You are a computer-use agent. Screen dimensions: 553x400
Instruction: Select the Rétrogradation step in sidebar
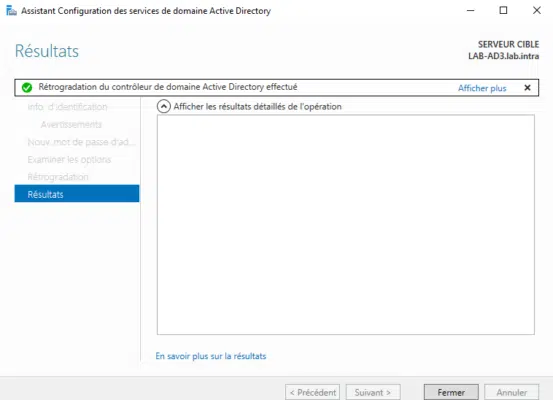point(58,177)
